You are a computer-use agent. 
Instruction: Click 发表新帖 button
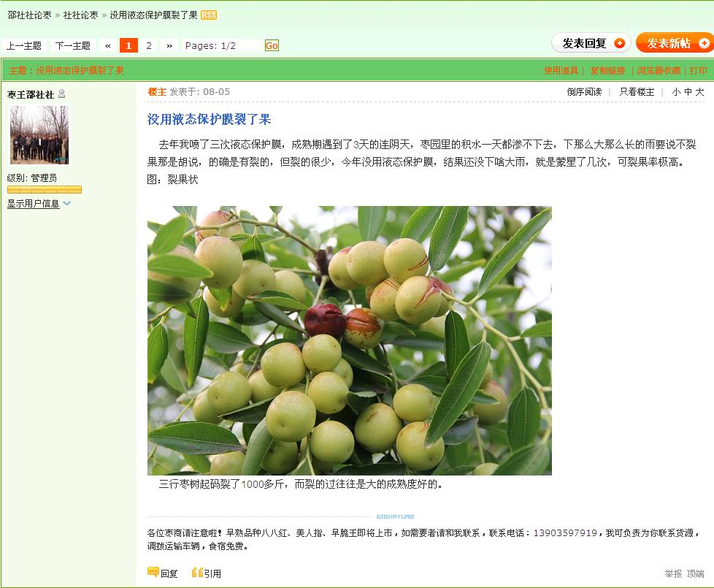[x=675, y=43]
